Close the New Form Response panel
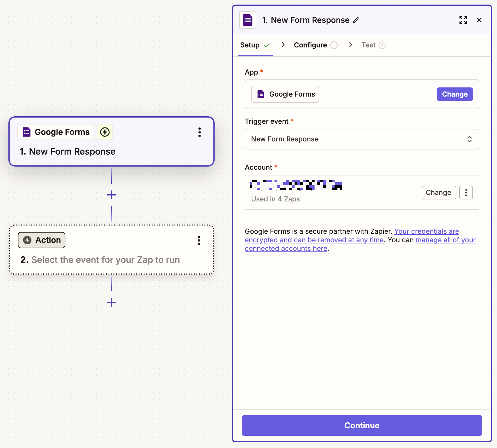Viewport: 497px width, 448px height. (x=479, y=20)
